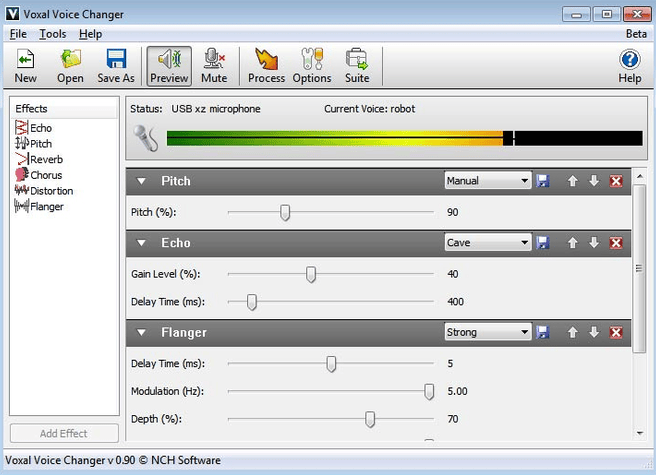Click the Modulation (Hz) slider handle
This screenshot has width=656, height=475.
[x=429, y=392]
